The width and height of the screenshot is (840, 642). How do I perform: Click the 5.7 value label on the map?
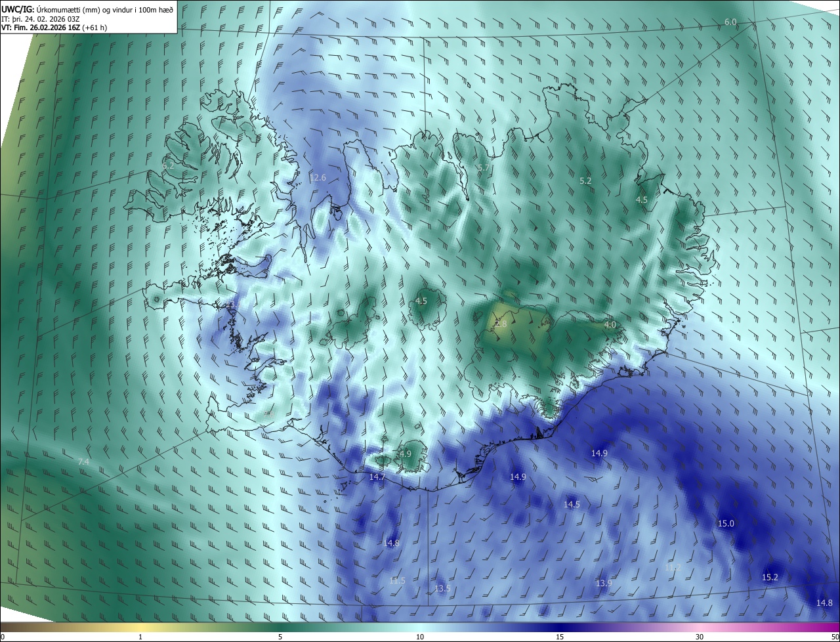point(483,168)
